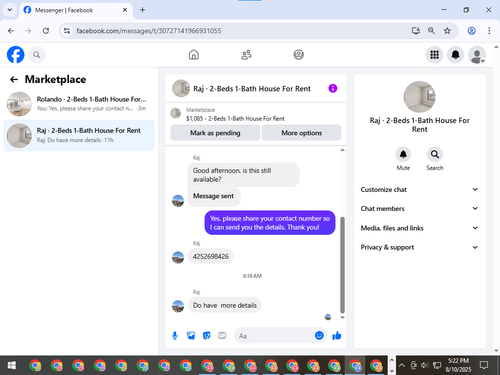Screen dimensions: 500x375
Task: Select the Messenger | Facebook browser tab
Action: pyautogui.click(x=76, y=10)
